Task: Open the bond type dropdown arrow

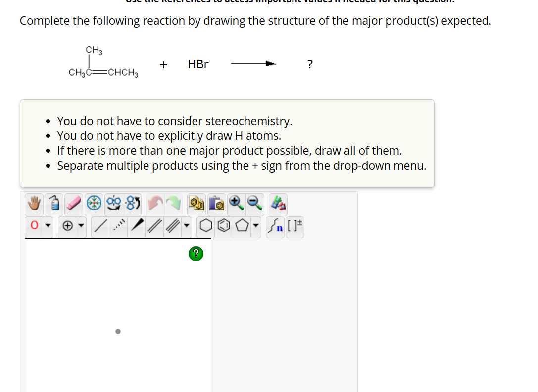Action: [186, 225]
